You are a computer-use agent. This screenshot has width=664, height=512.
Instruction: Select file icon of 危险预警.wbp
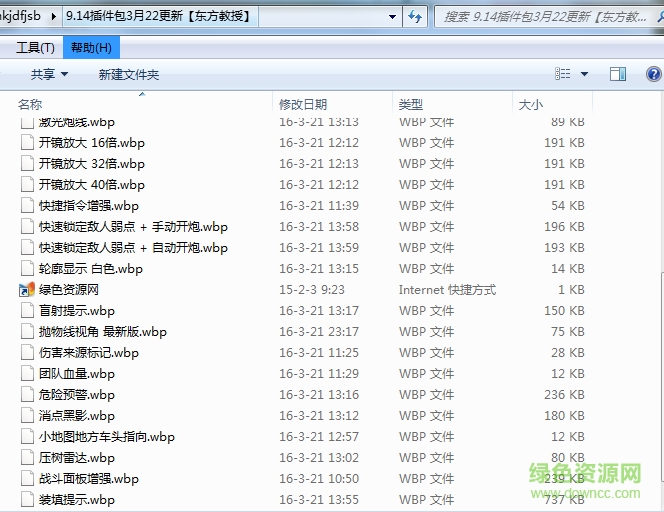(x=28, y=395)
